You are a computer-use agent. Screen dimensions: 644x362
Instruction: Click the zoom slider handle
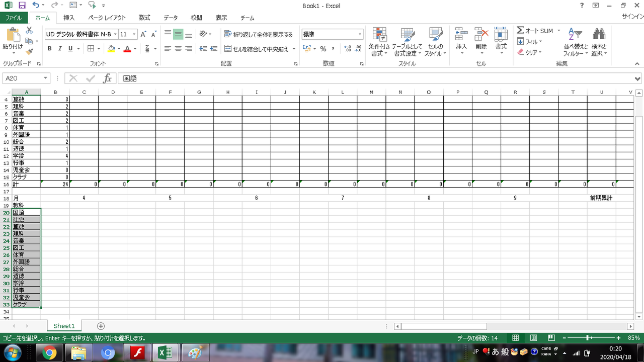(588, 338)
